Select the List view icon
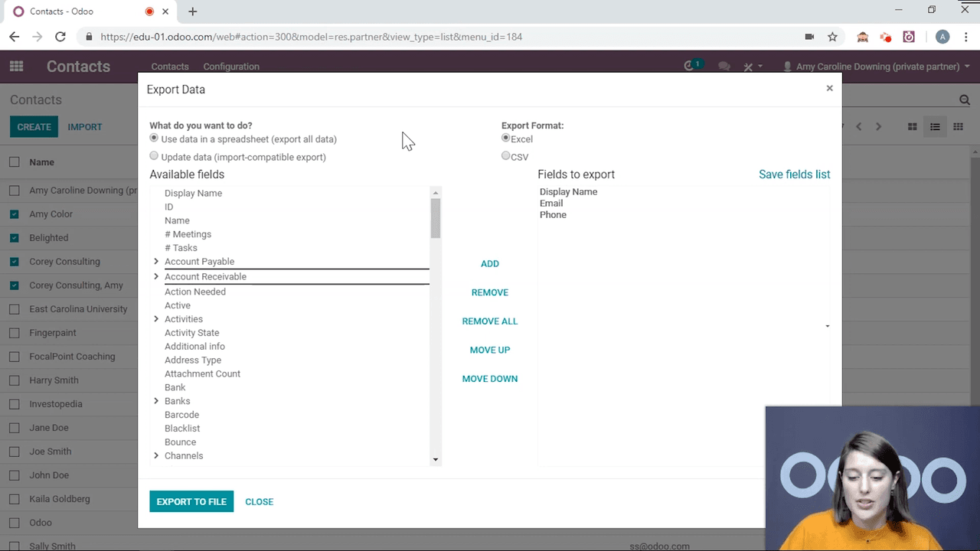980x551 pixels. point(935,127)
